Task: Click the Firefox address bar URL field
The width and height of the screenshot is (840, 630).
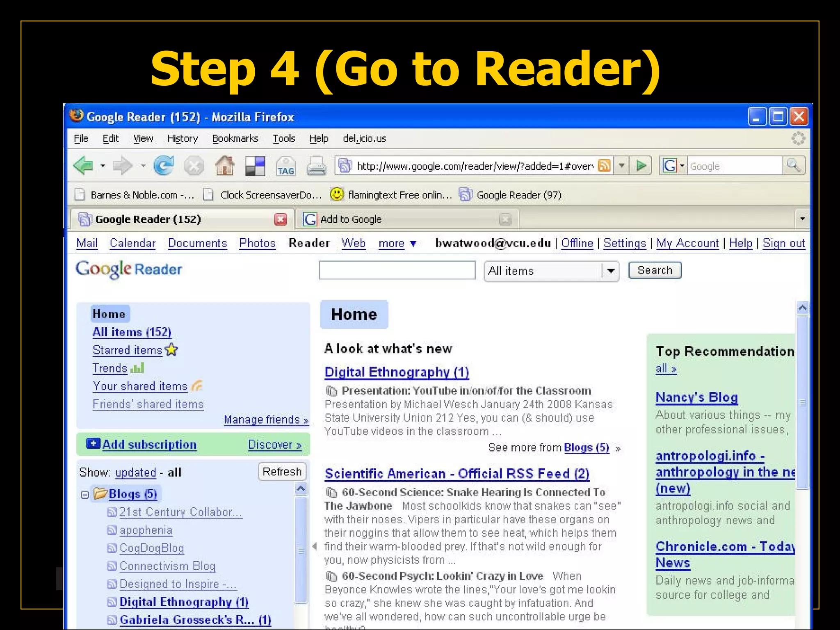Action: point(474,166)
